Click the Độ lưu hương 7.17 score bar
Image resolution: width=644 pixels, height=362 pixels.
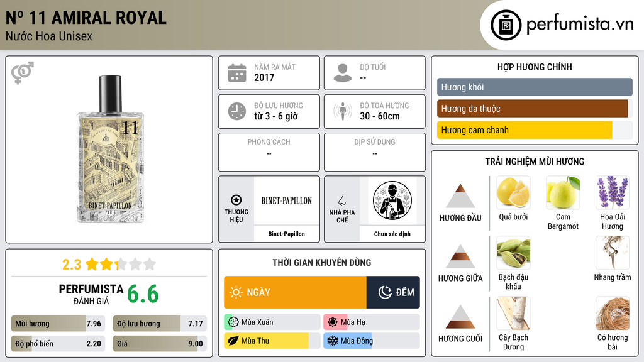[160, 324]
